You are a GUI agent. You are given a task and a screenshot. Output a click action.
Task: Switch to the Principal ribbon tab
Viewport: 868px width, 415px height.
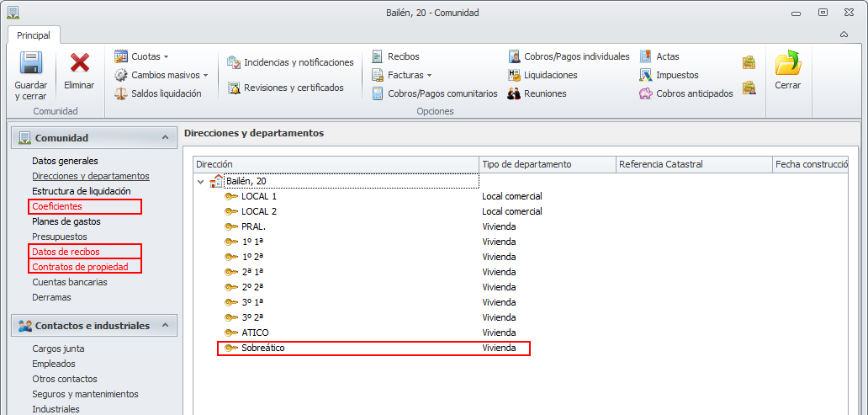[34, 35]
